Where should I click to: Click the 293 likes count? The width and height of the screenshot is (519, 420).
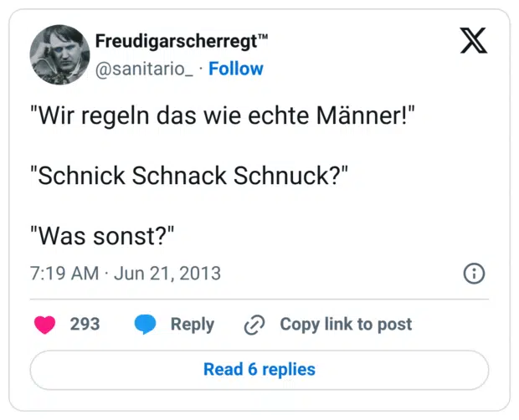tap(85, 325)
